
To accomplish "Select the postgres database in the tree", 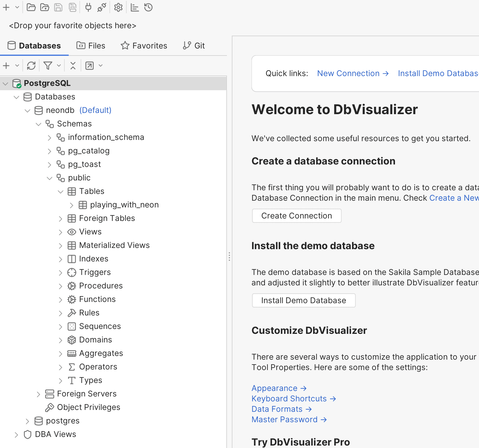I will click(62, 421).
